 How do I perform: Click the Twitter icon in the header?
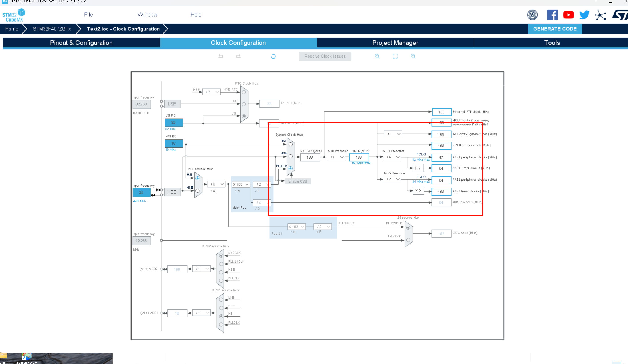tap(584, 15)
